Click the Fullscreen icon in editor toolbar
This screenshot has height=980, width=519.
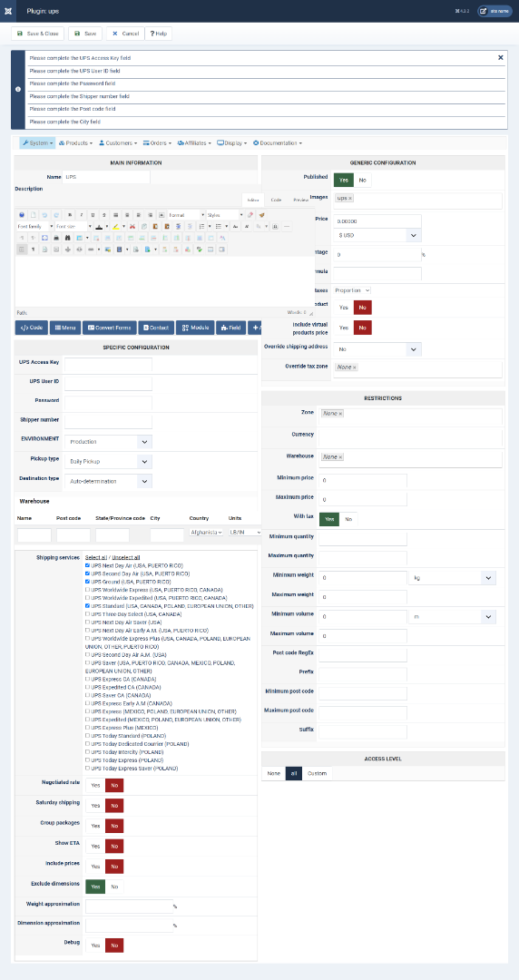45,238
